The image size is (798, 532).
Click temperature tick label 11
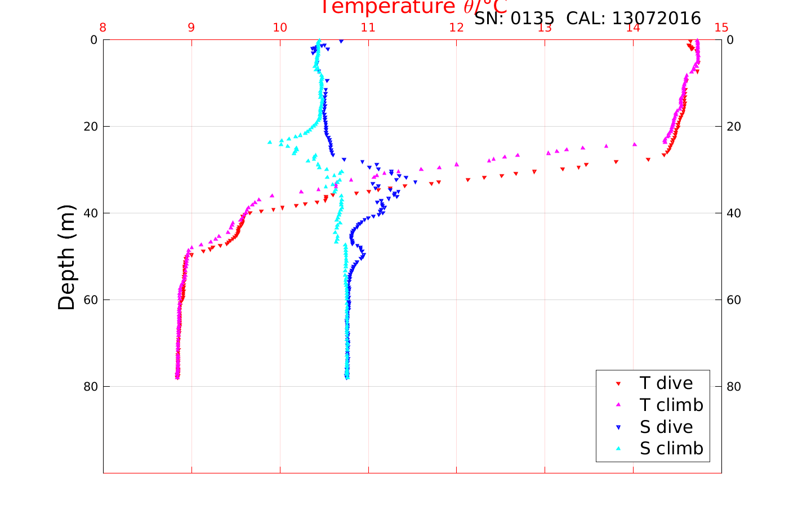368,28
